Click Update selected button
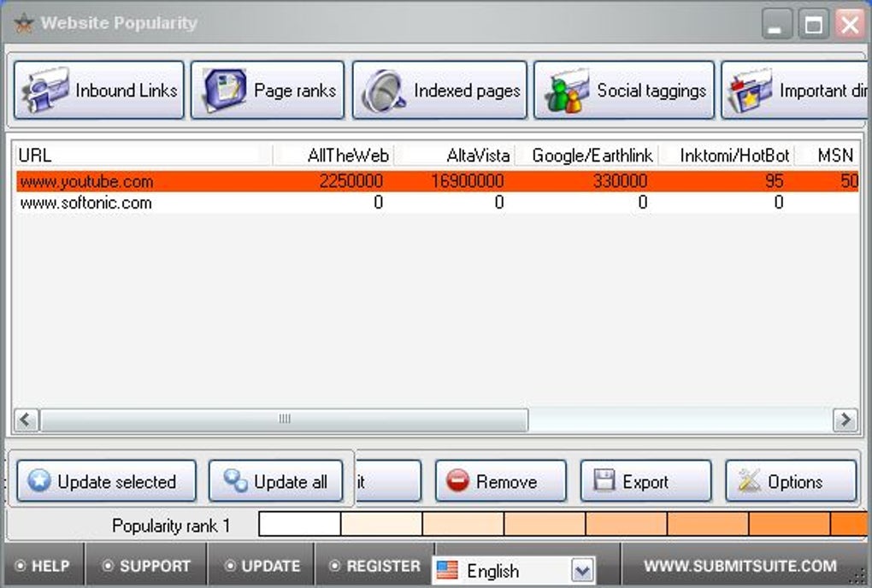 [x=106, y=480]
